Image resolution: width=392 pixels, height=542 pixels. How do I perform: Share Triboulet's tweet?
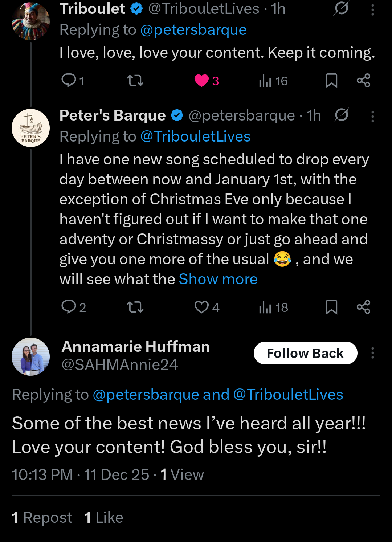point(363,80)
